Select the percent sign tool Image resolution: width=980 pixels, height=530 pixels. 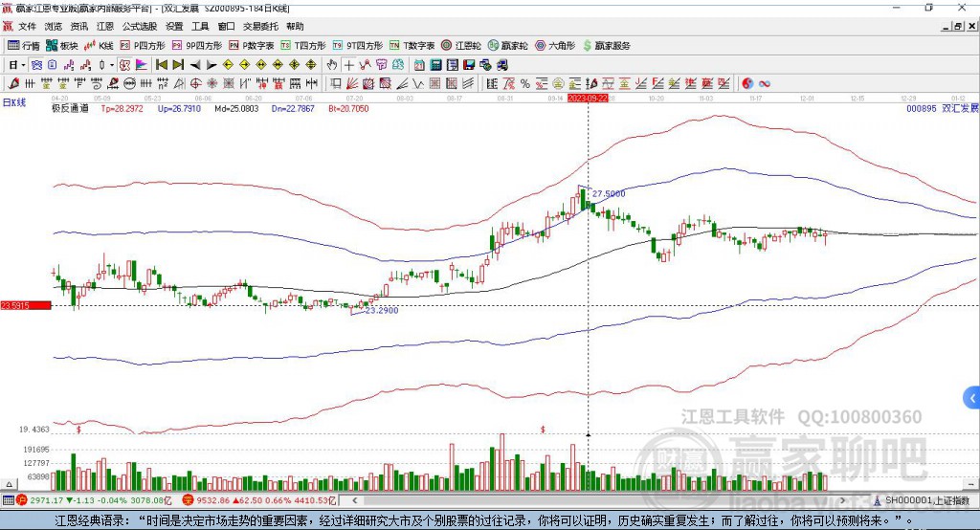pyautogui.click(x=525, y=84)
